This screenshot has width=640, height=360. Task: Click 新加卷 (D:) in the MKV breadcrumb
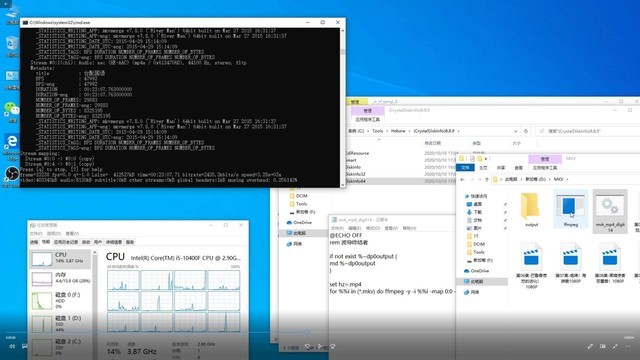(x=535, y=179)
